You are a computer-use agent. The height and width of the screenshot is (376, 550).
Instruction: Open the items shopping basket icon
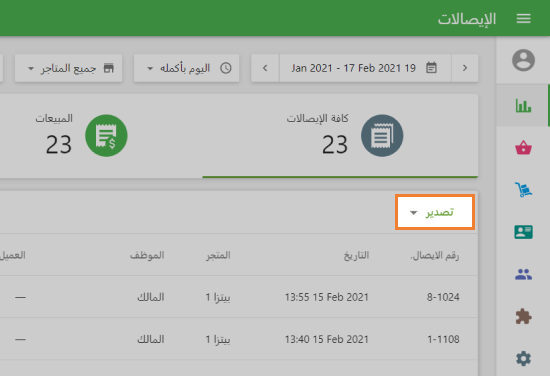[523, 147]
